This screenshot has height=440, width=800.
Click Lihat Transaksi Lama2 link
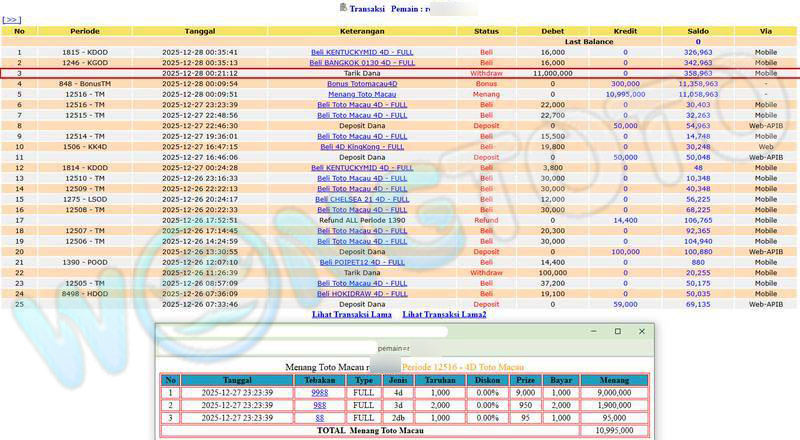coord(444,315)
